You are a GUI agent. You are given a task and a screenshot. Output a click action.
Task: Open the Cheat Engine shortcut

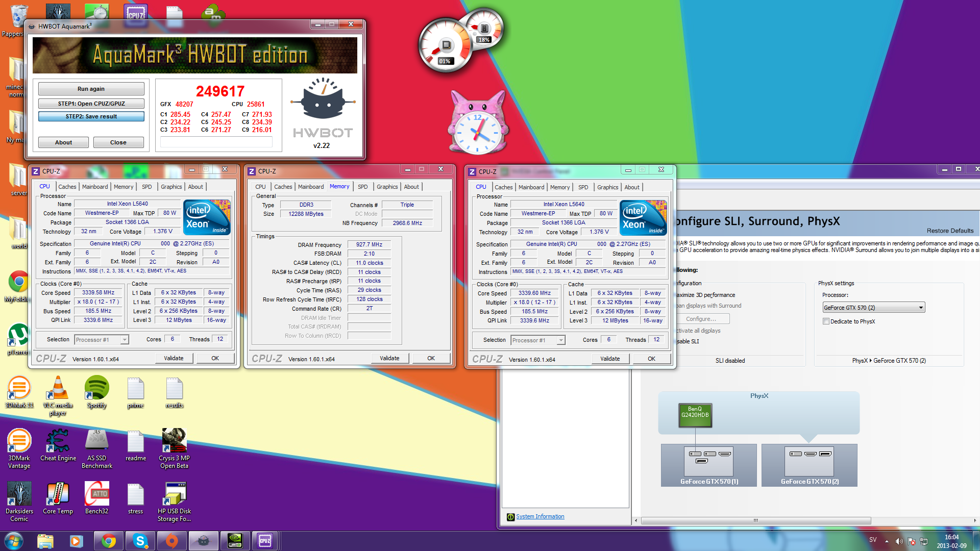[x=58, y=445]
